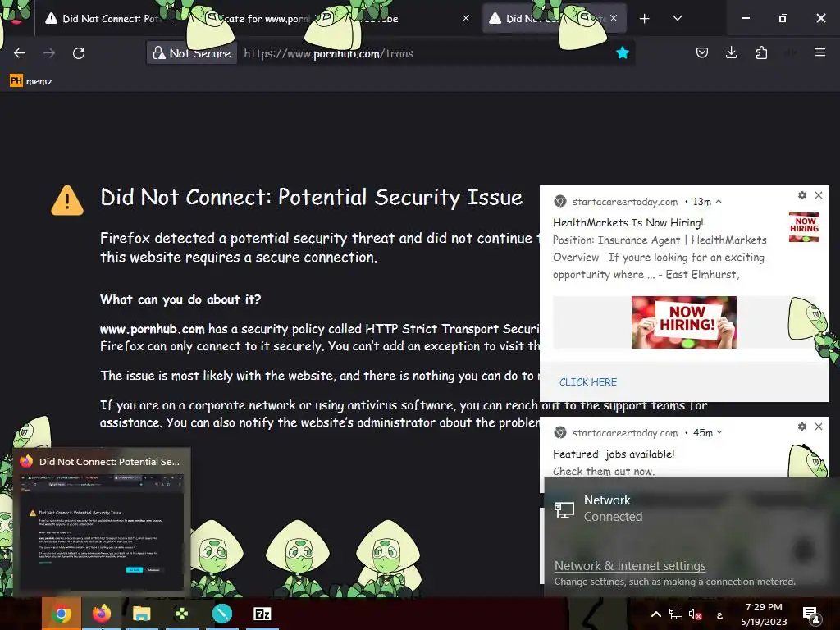Viewport: 840px width, 630px height.
Task: Open the green clover taskbar app
Action: pos(181,614)
